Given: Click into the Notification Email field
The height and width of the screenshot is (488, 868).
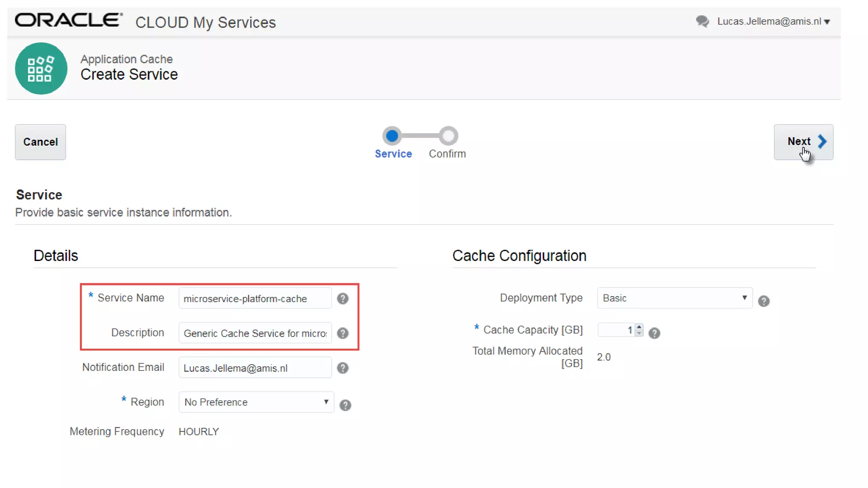Looking at the screenshot, I should tap(255, 368).
